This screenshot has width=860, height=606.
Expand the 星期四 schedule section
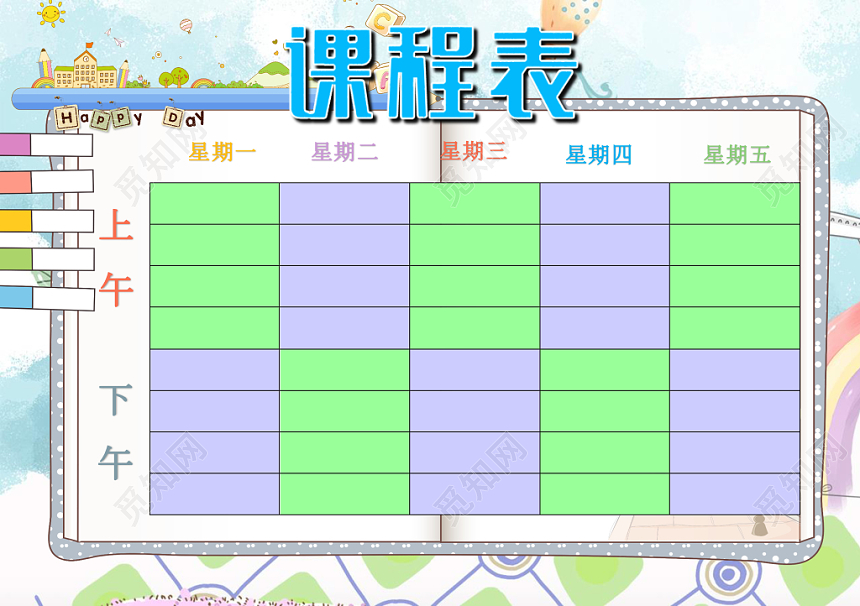595,153
